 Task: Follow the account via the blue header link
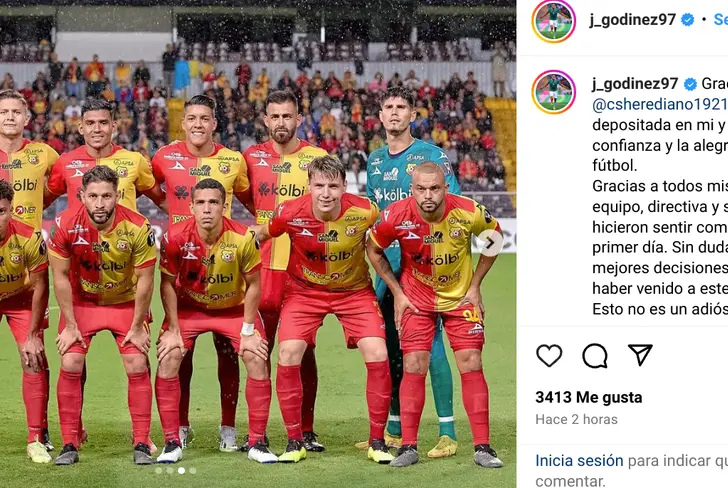721,20
